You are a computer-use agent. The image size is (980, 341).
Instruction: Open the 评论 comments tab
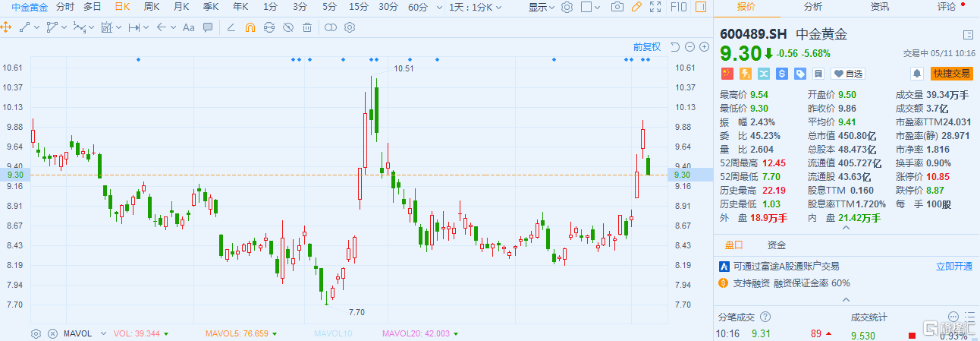pos(947,7)
